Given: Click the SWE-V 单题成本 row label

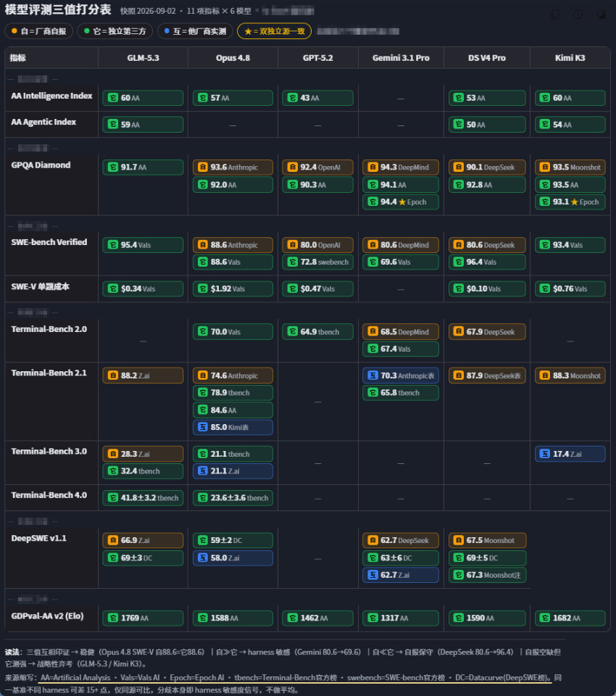Looking at the screenshot, I should coord(40,287).
